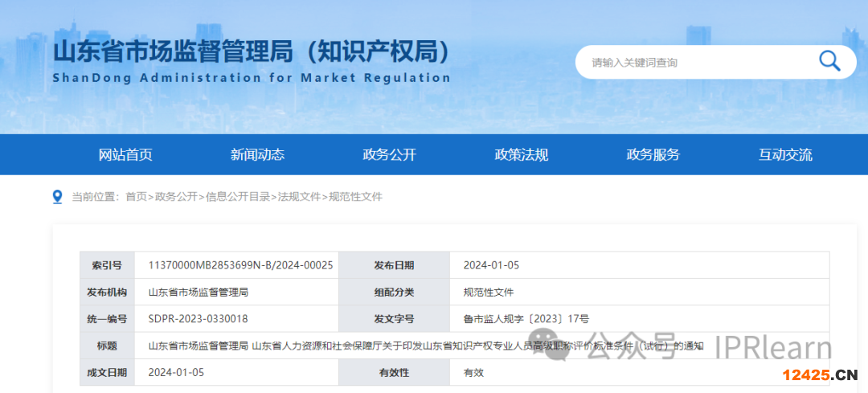
Task: Select the document title text in table
Action: pyautogui.click(x=426, y=346)
